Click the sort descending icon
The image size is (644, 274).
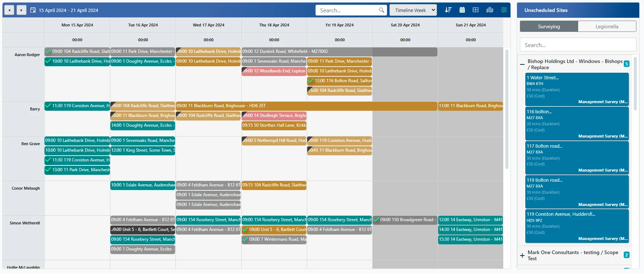(x=448, y=10)
